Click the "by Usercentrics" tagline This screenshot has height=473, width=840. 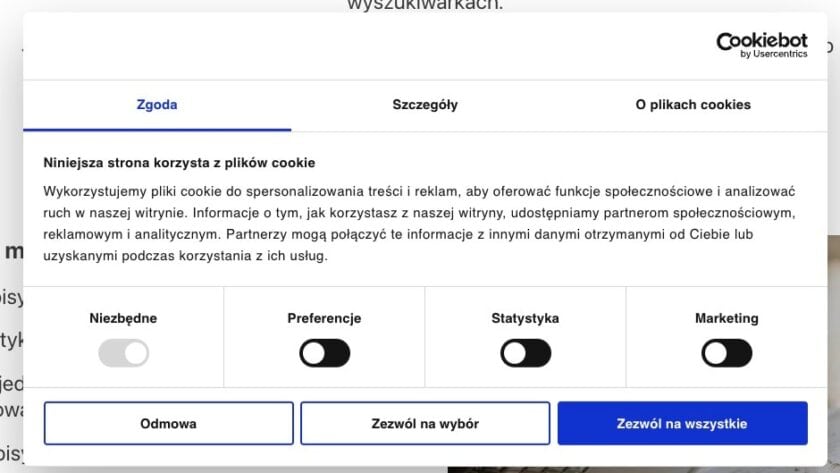[773, 55]
